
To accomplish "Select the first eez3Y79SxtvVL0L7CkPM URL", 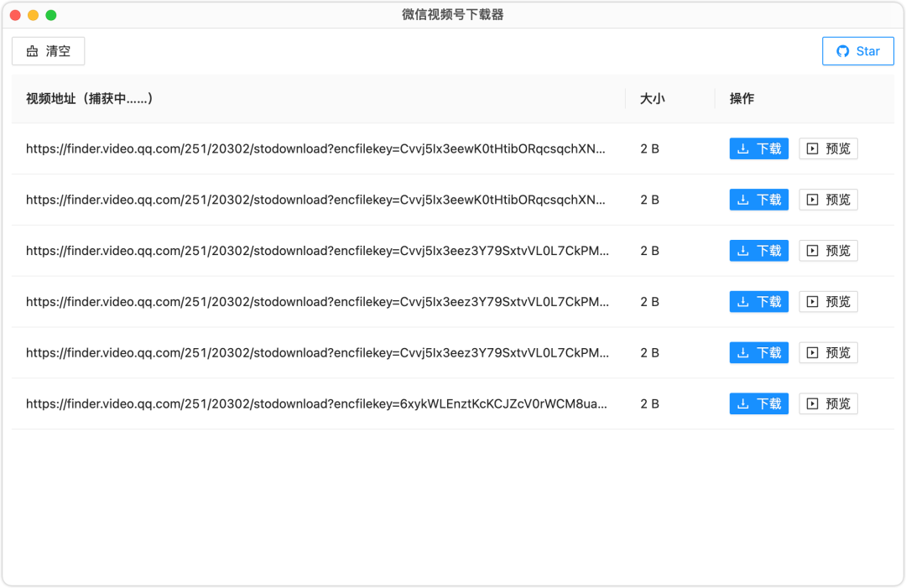I will click(317, 251).
